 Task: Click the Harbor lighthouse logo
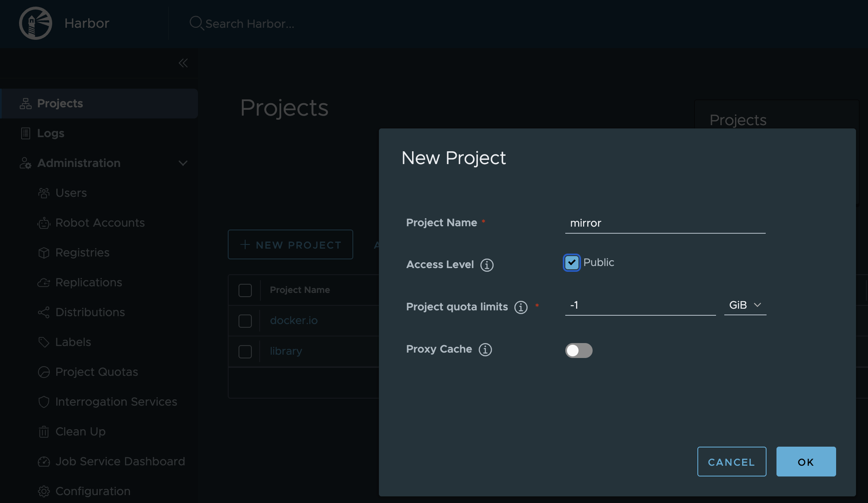tap(36, 23)
